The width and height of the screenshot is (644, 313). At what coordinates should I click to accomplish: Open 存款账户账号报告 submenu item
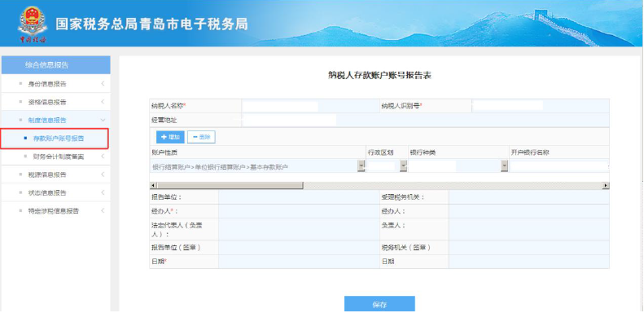(x=59, y=139)
